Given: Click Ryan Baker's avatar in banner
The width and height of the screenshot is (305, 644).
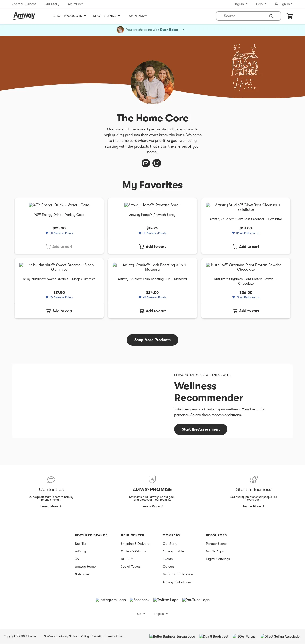Looking at the screenshot, I should [x=120, y=30].
